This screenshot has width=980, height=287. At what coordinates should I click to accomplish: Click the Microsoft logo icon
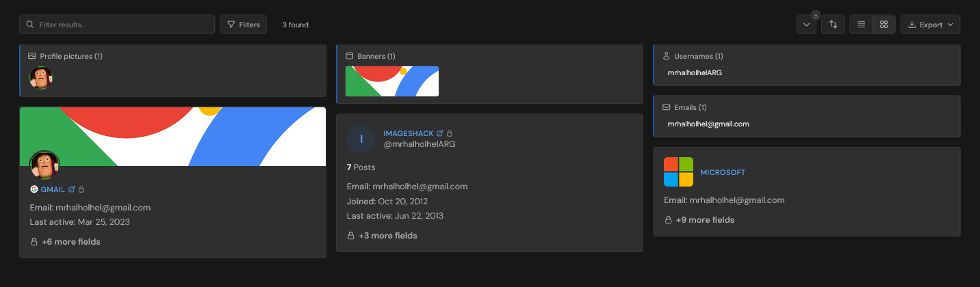click(x=678, y=172)
